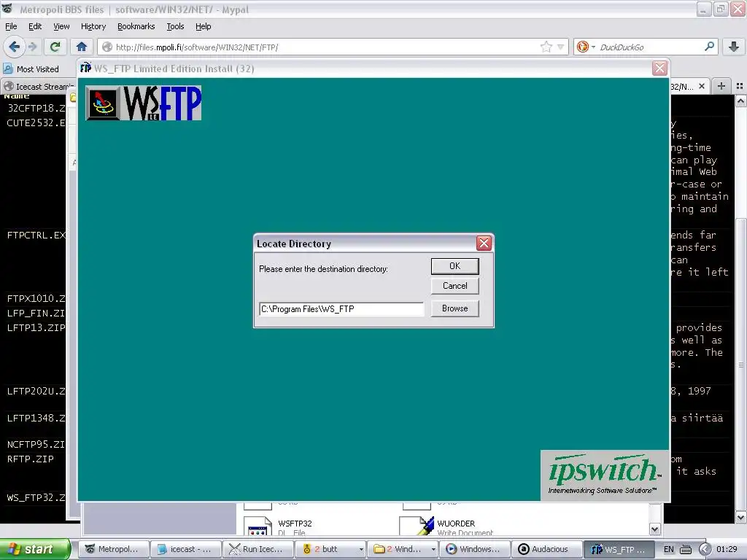Viewport: 747px width, 560px height.
Task: Open the RFTP.ZIP file link
Action: click(31, 459)
